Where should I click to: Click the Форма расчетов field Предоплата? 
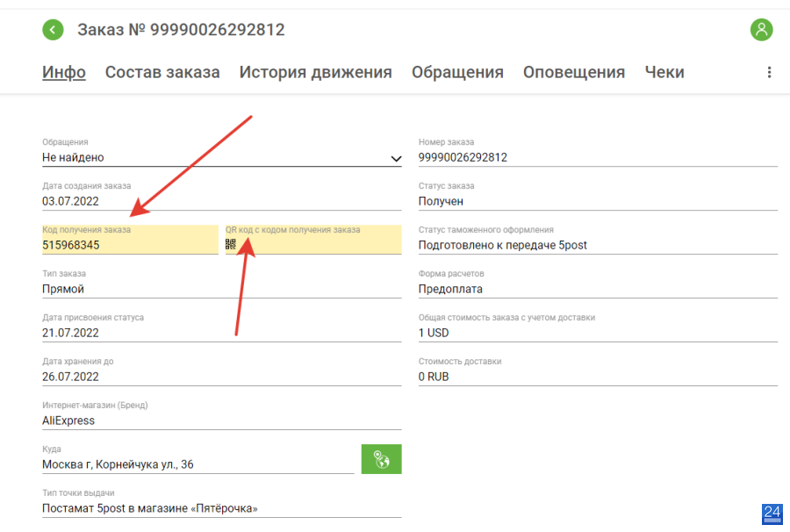pos(598,284)
